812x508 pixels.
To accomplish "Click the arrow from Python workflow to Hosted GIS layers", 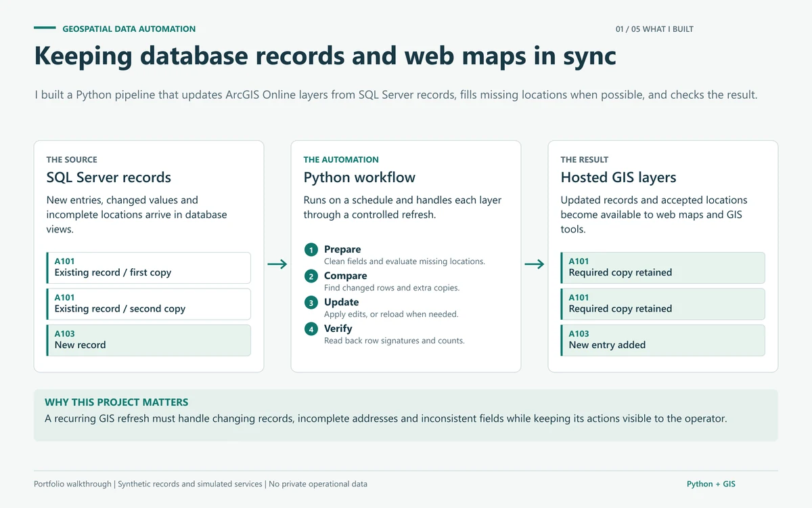I will [x=535, y=264].
